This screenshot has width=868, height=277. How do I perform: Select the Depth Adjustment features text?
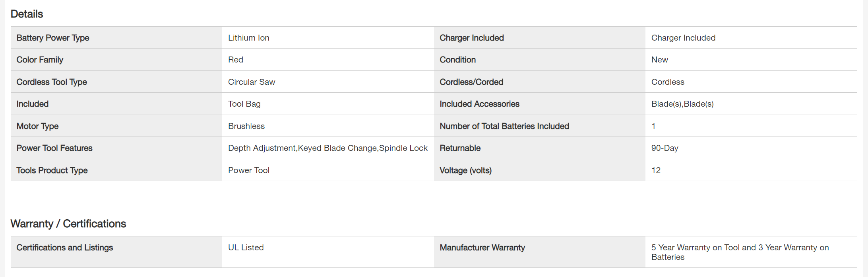(x=327, y=148)
